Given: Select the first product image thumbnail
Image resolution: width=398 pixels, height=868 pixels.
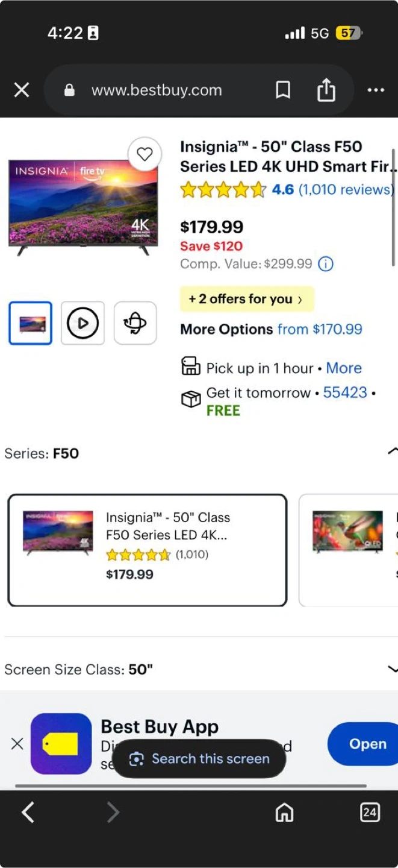Looking at the screenshot, I should click(x=30, y=323).
